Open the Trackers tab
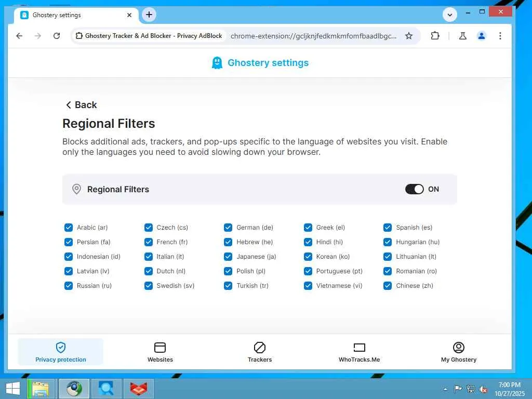Screen dimensions: 532x399 260,352
